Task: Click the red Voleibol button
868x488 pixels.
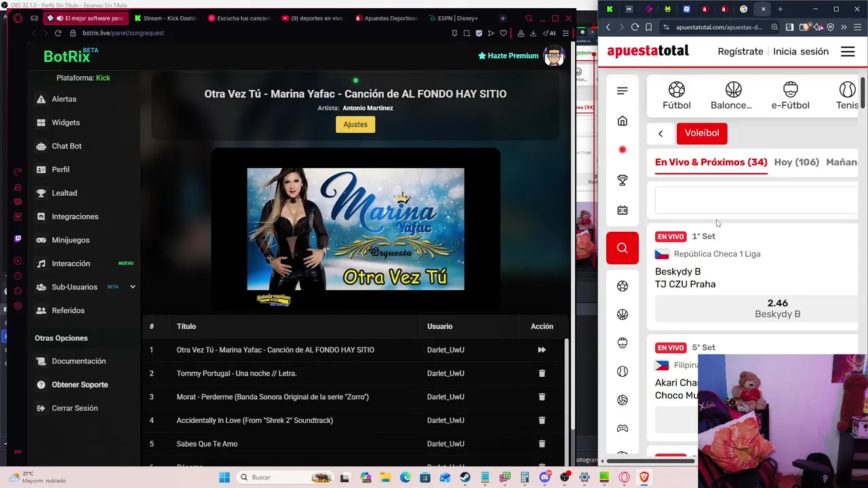Action: (702, 134)
